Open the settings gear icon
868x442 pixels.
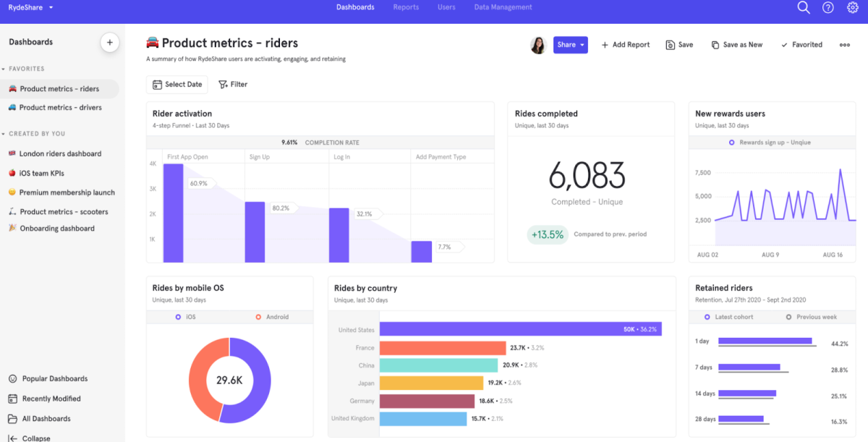853,7
